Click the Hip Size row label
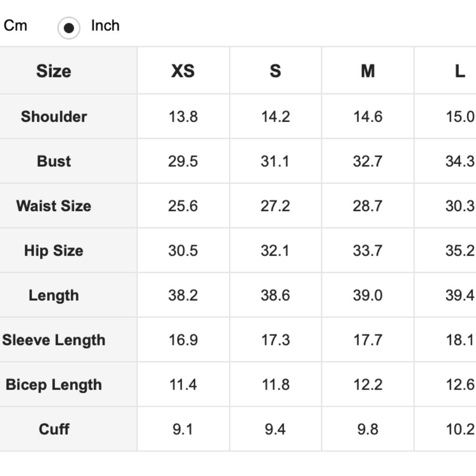This screenshot has width=476, height=476. tap(54, 251)
